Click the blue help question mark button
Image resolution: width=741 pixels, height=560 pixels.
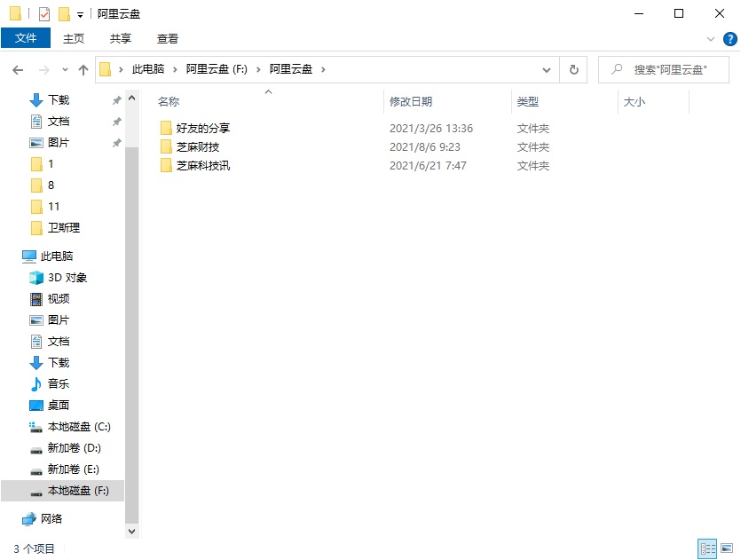coord(730,38)
